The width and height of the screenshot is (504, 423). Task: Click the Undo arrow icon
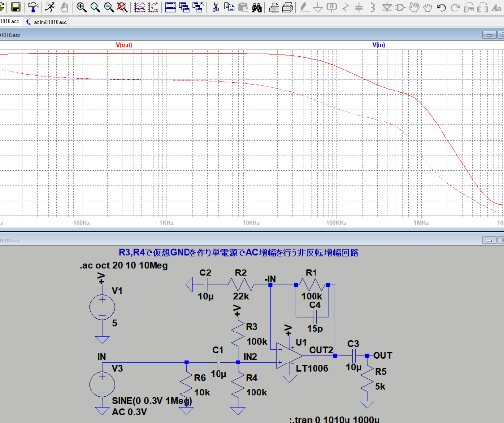pos(441,7)
